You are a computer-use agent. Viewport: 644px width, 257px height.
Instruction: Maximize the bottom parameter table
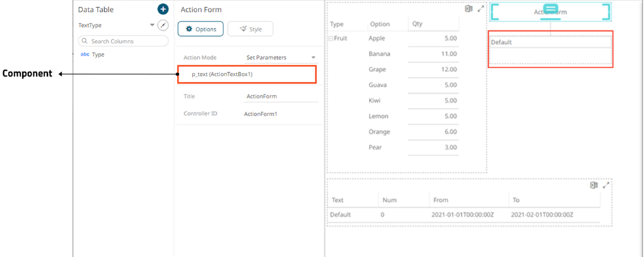[606, 186]
